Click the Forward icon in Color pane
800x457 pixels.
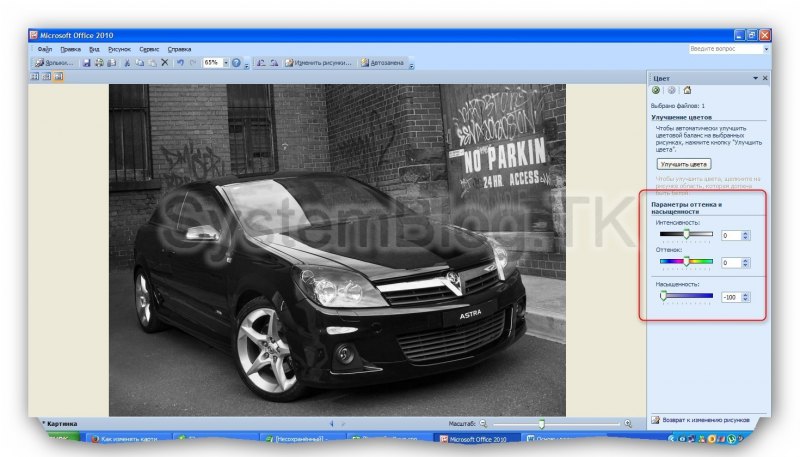671,90
